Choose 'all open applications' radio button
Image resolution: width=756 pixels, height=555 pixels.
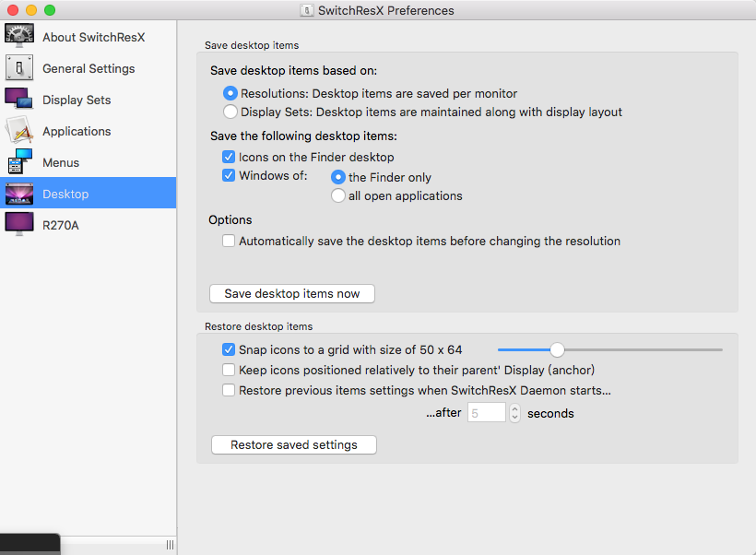338,195
